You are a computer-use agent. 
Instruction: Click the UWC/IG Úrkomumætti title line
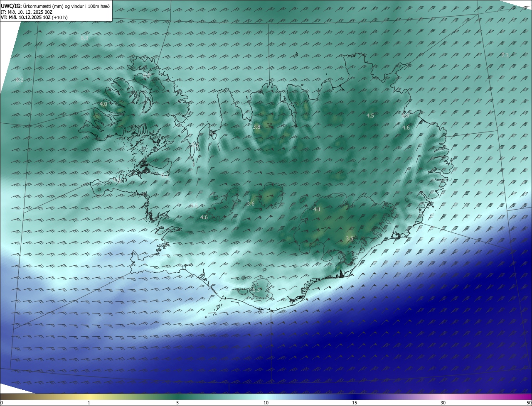(55, 6)
